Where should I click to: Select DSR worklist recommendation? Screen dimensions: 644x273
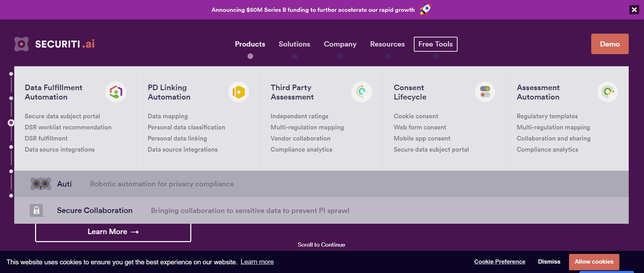(68, 127)
